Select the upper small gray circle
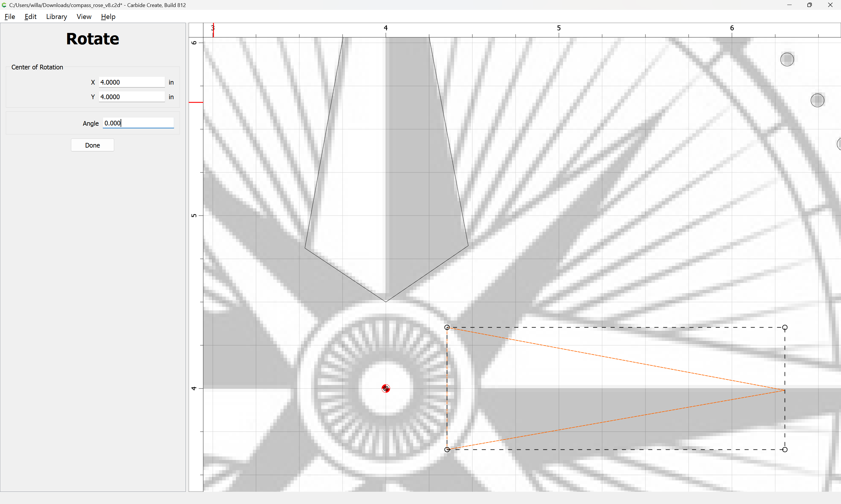This screenshot has width=841, height=504. click(x=787, y=60)
